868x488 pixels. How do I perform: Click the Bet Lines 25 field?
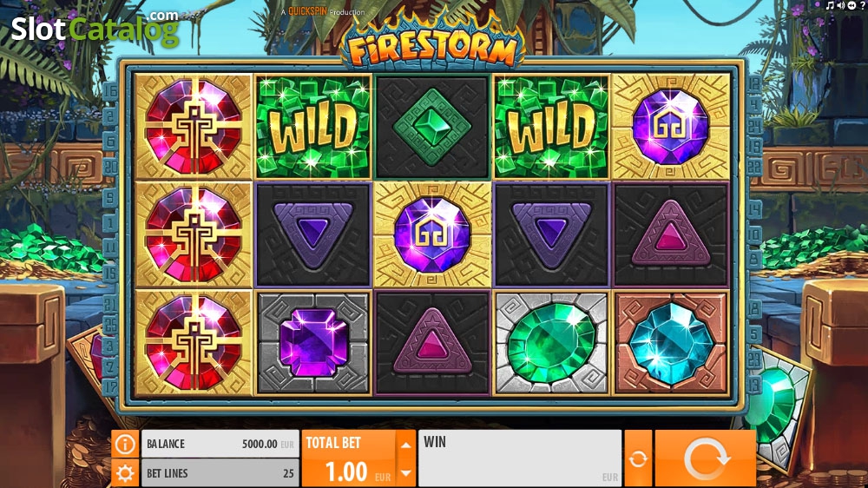(220, 473)
